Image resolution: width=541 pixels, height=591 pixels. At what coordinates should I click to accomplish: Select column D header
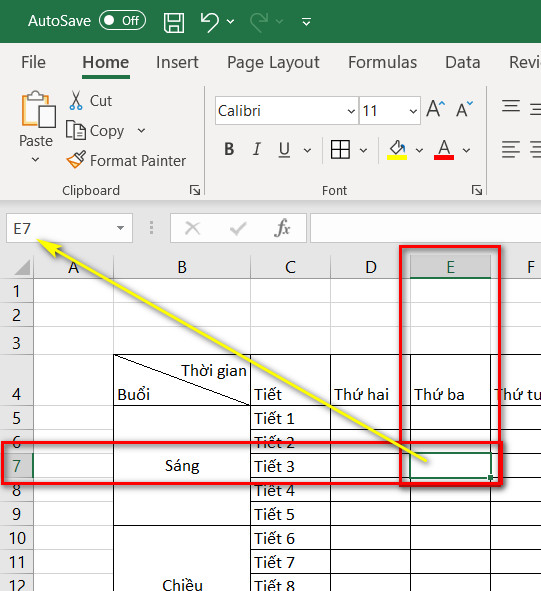point(371,267)
